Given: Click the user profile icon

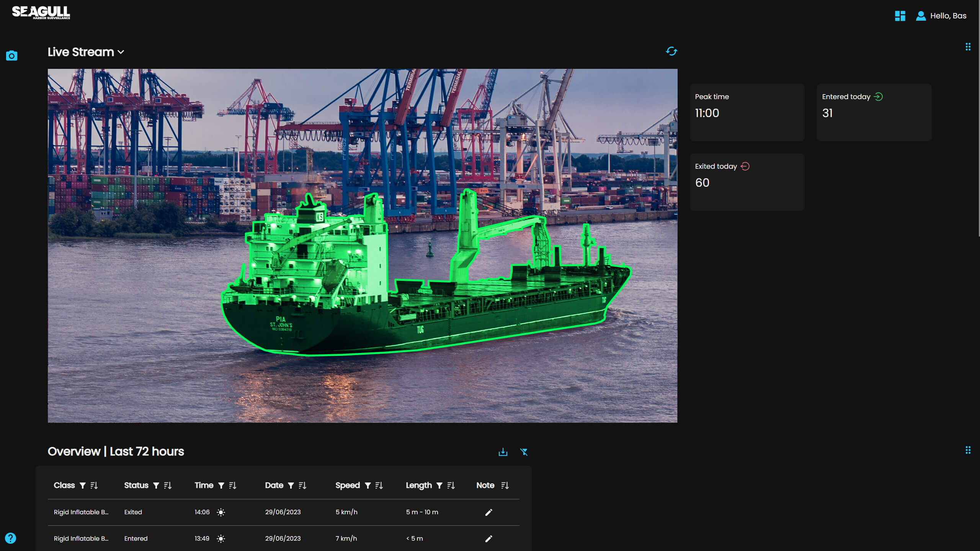Looking at the screenshot, I should pyautogui.click(x=921, y=16).
